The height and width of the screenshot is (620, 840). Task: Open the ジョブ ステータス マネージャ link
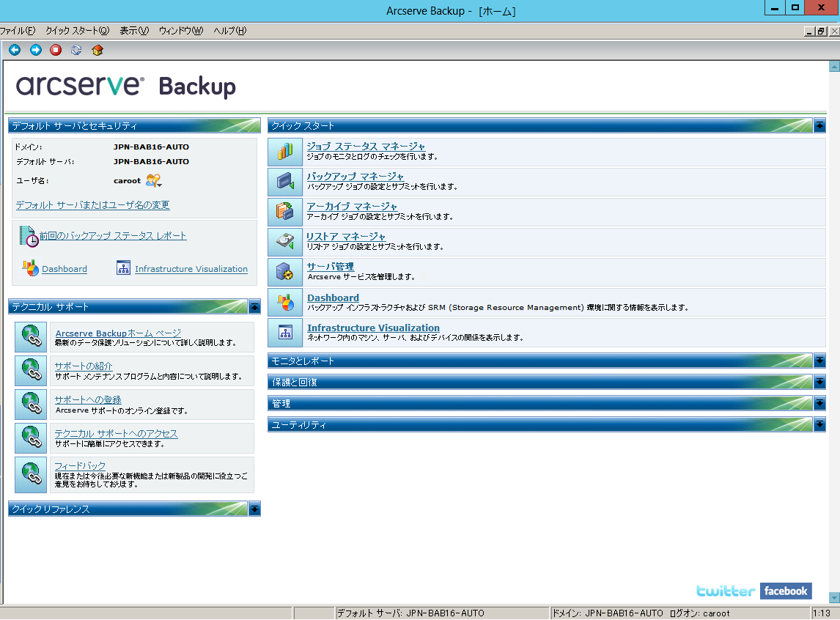tap(366, 146)
